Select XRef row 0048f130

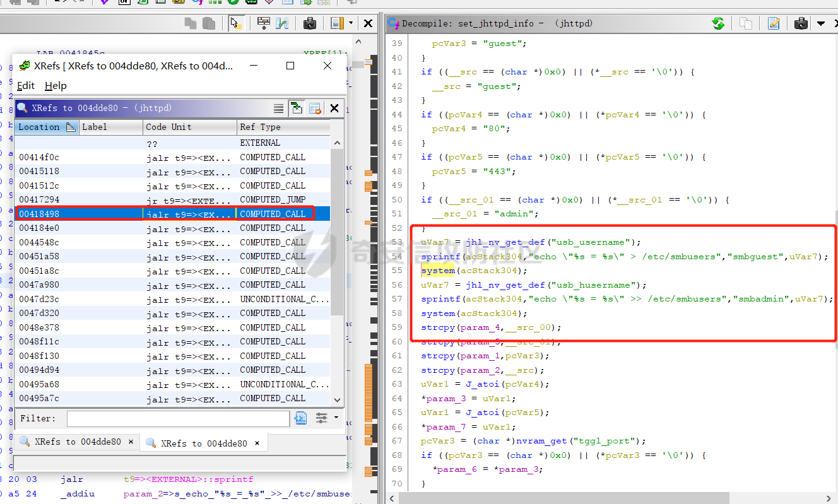[173, 356]
